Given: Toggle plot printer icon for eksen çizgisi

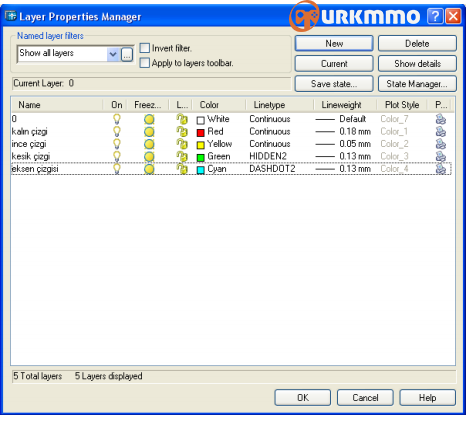Looking at the screenshot, I should coord(441,169).
